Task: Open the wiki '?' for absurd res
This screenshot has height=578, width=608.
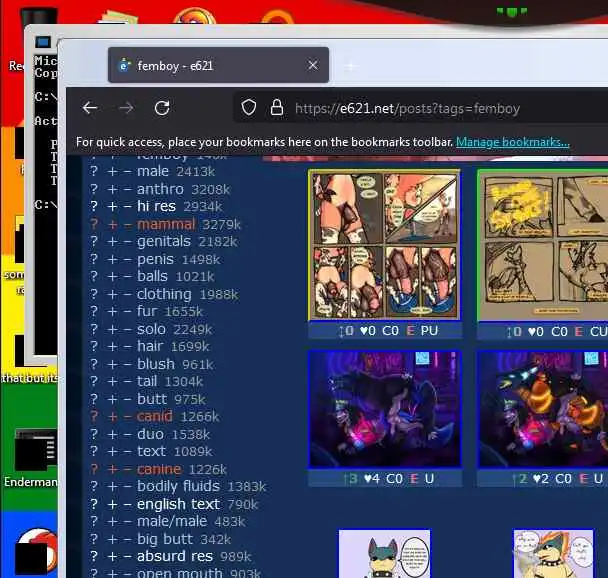Action: 93,556
